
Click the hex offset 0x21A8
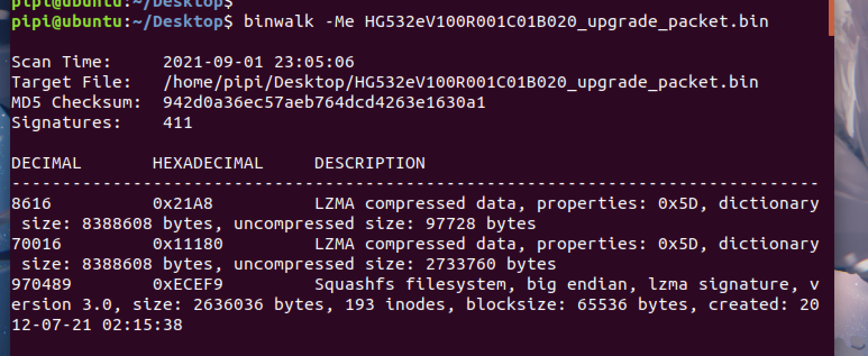point(182,203)
